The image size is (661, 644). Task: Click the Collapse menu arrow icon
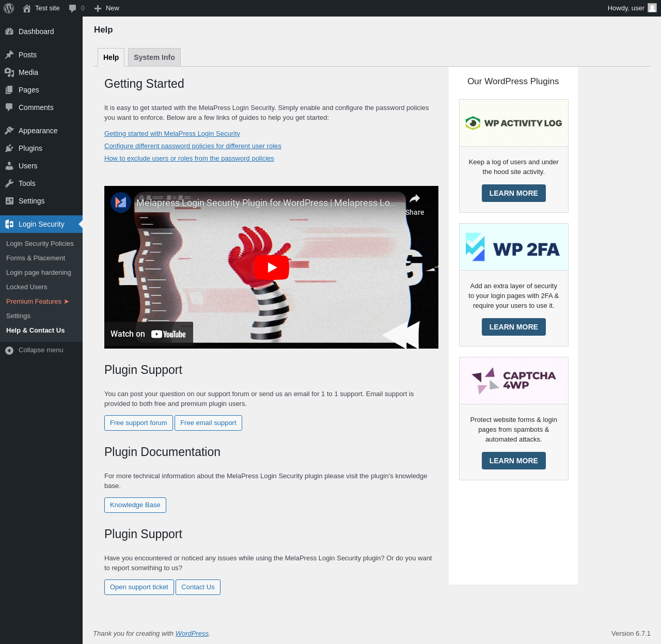9,351
